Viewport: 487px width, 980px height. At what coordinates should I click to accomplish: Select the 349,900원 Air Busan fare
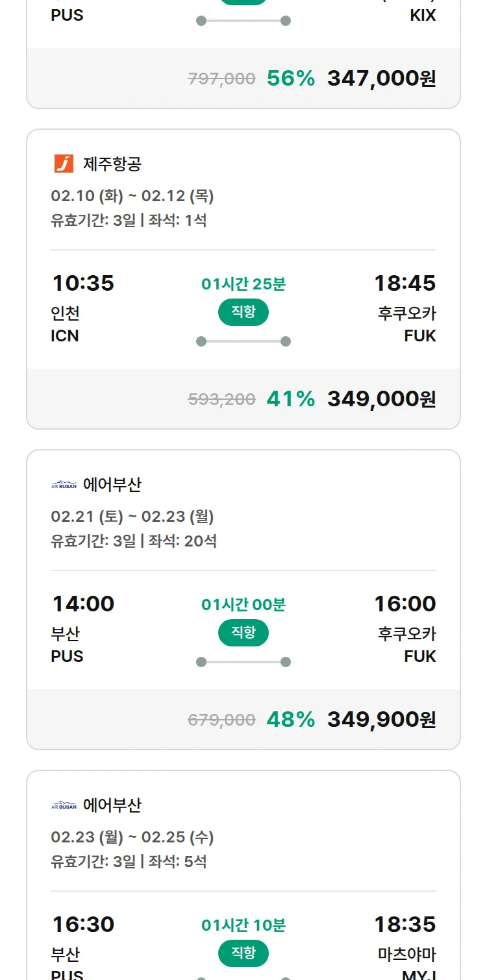click(381, 720)
